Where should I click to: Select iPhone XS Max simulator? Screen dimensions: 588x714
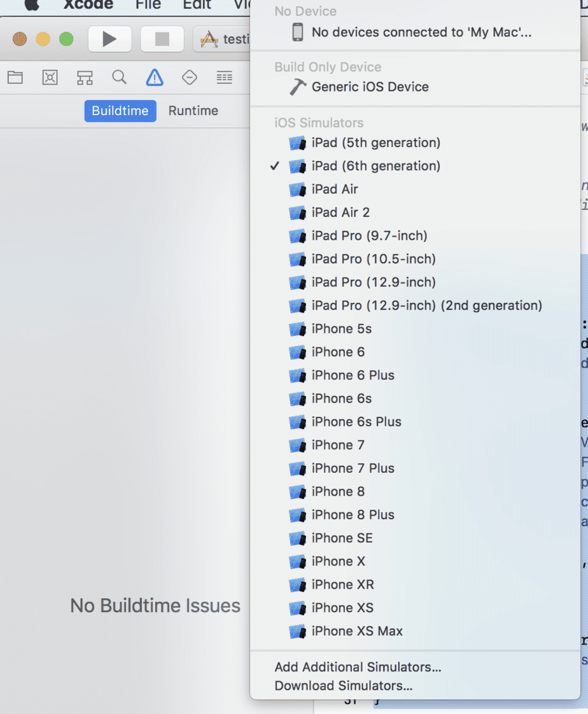pyautogui.click(x=415, y=631)
